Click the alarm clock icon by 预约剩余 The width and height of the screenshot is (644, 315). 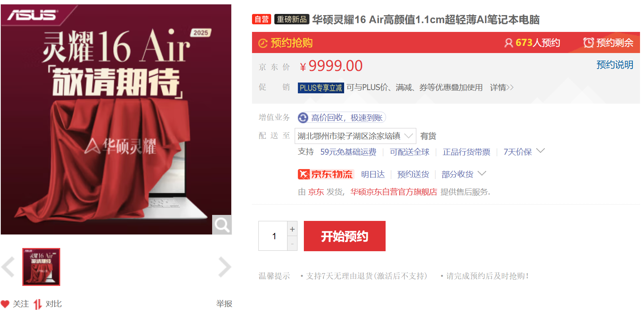point(588,43)
